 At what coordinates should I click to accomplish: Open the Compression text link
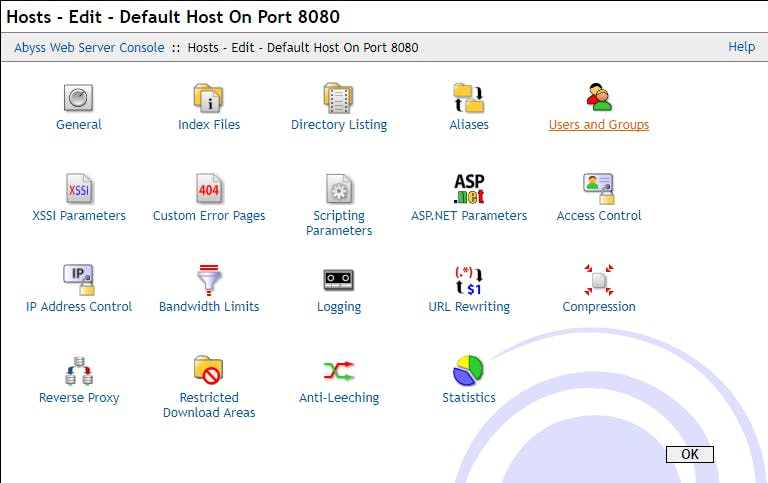[x=599, y=307]
